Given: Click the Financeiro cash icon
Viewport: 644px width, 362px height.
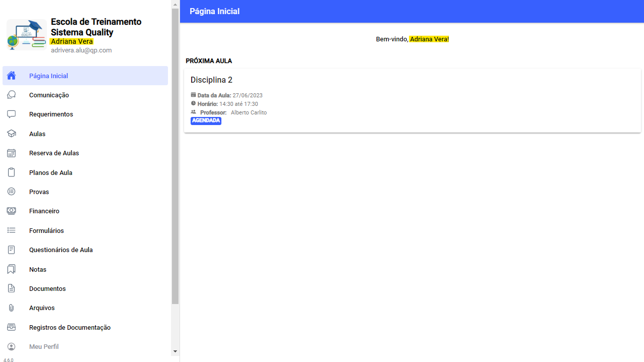Looking at the screenshot, I should click(x=11, y=211).
